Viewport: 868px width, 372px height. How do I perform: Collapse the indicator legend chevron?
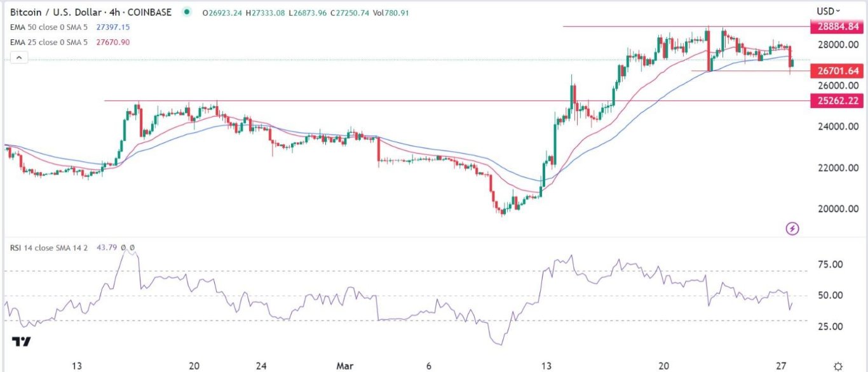click(x=19, y=58)
